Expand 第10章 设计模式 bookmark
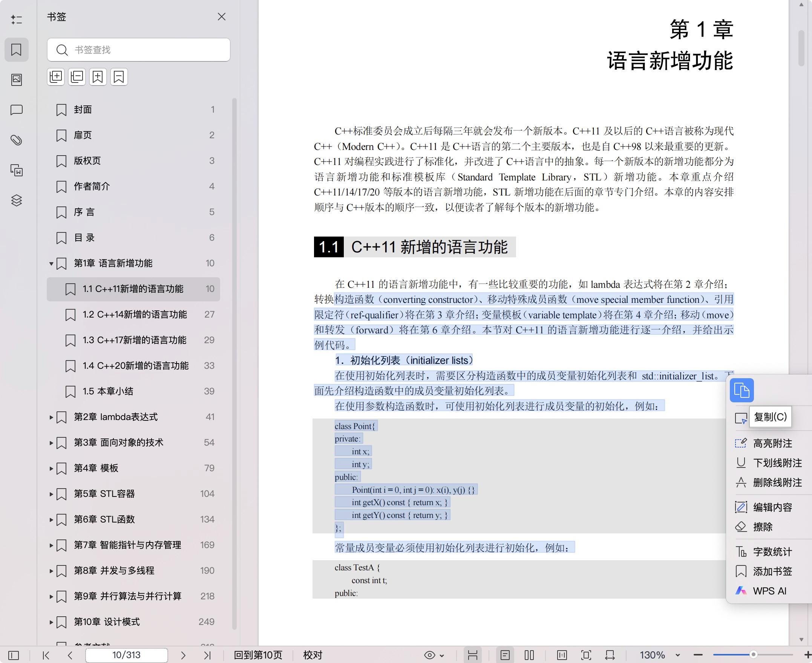Viewport: 812px width, 663px height. point(51,622)
